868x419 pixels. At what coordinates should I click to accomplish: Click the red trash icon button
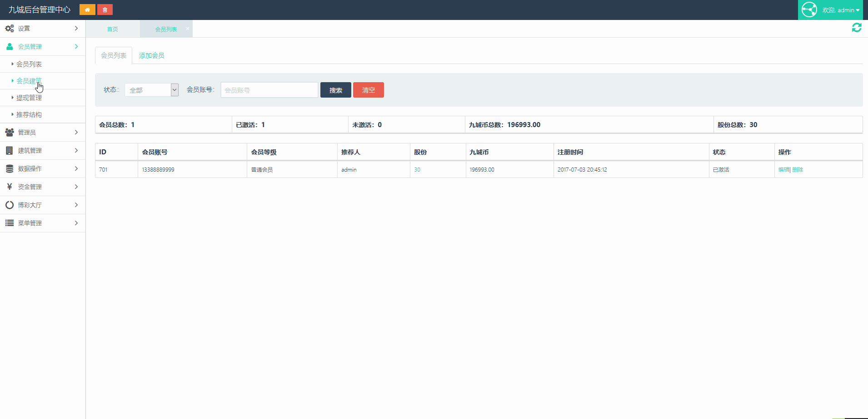pos(105,10)
